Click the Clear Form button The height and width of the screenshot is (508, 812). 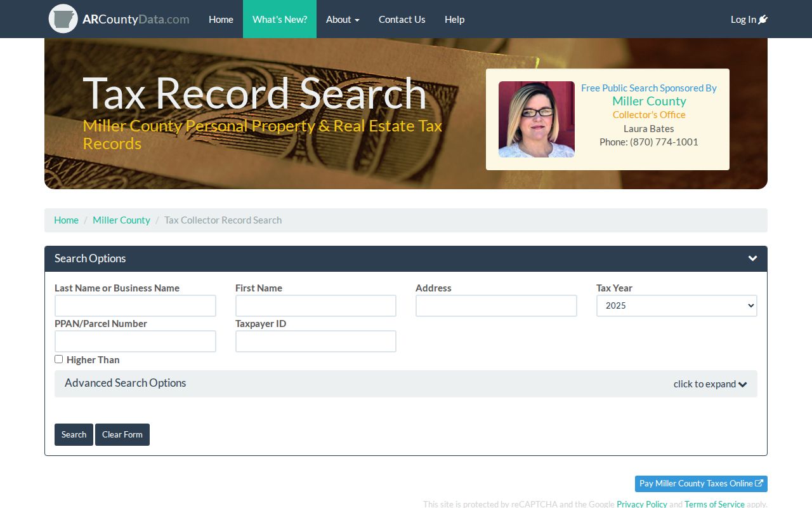coord(122,434)
